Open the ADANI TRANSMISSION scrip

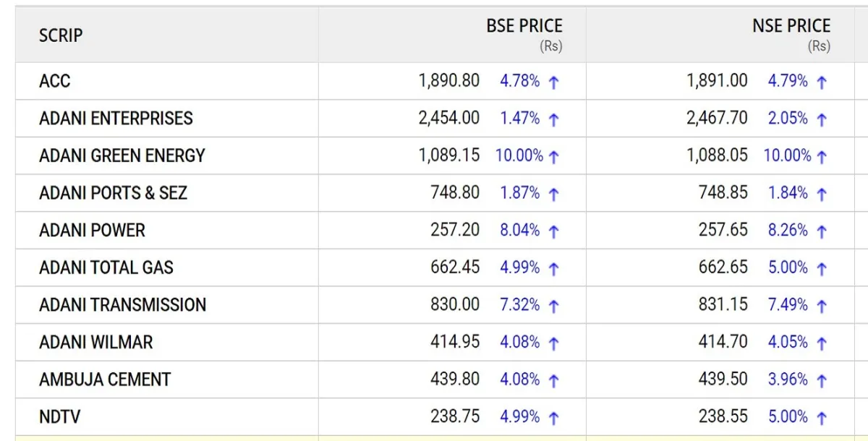[122, 305]
